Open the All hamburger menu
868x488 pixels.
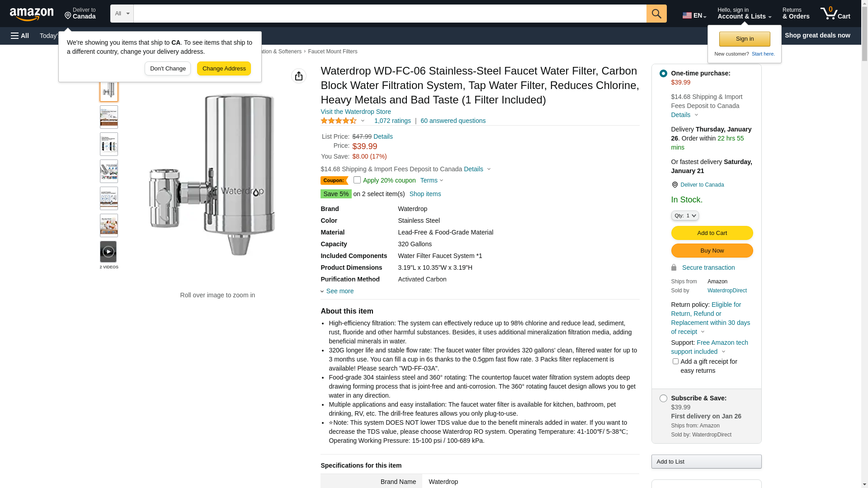[x=20, y=36]
